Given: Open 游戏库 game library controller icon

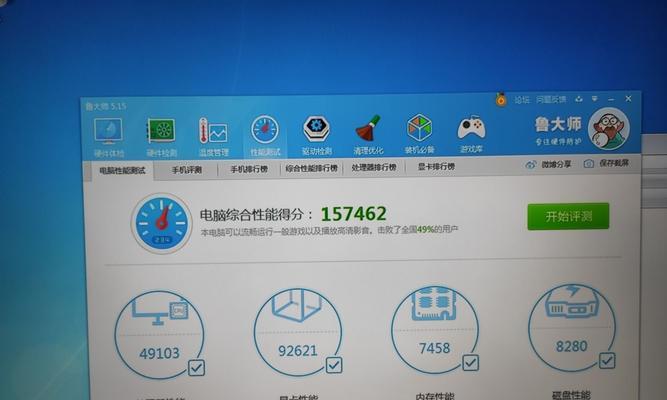Looking at the screenshot, I should [x=471, y=133].
